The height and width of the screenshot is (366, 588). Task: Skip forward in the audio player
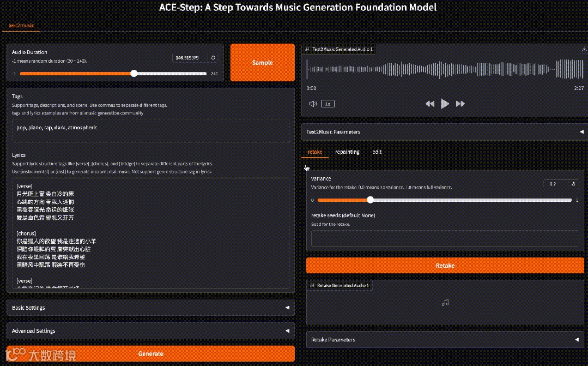point(460,104)
